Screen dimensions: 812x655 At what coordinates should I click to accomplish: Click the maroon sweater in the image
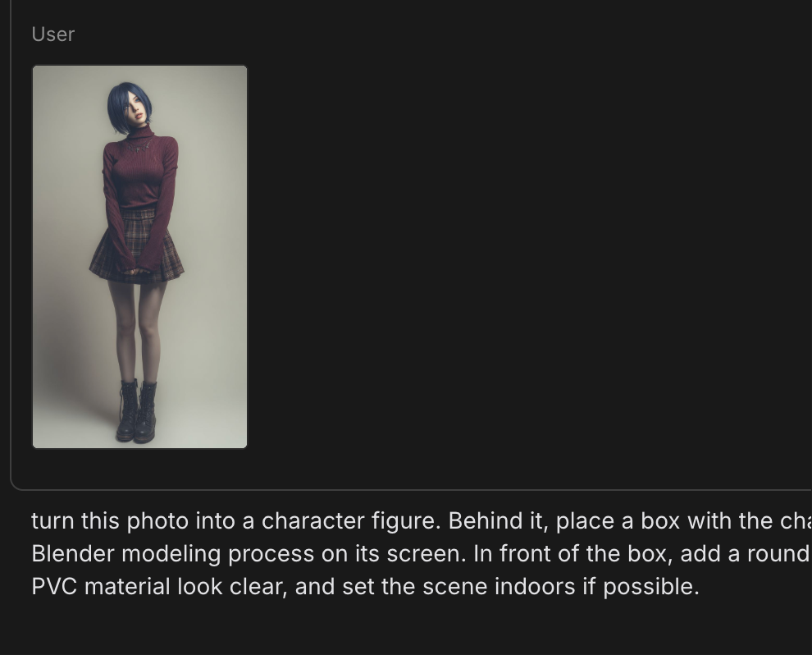(x=139, y=171)
